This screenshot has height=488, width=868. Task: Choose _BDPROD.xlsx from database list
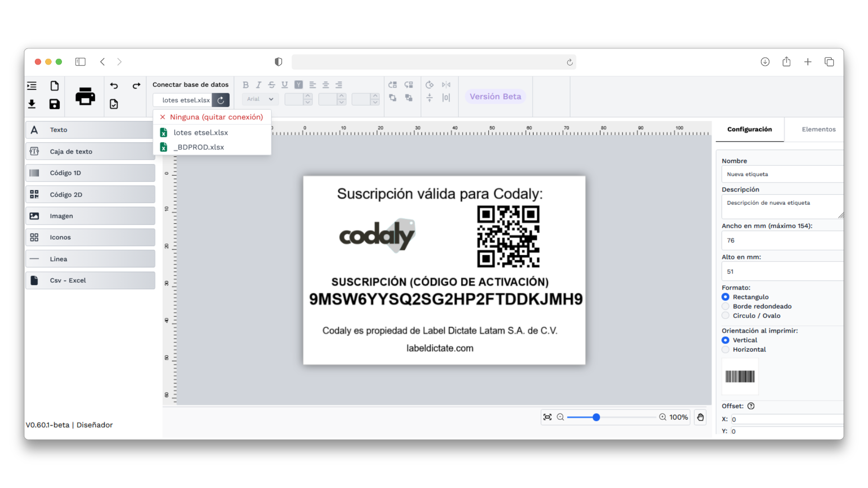(x=198, y=147)
